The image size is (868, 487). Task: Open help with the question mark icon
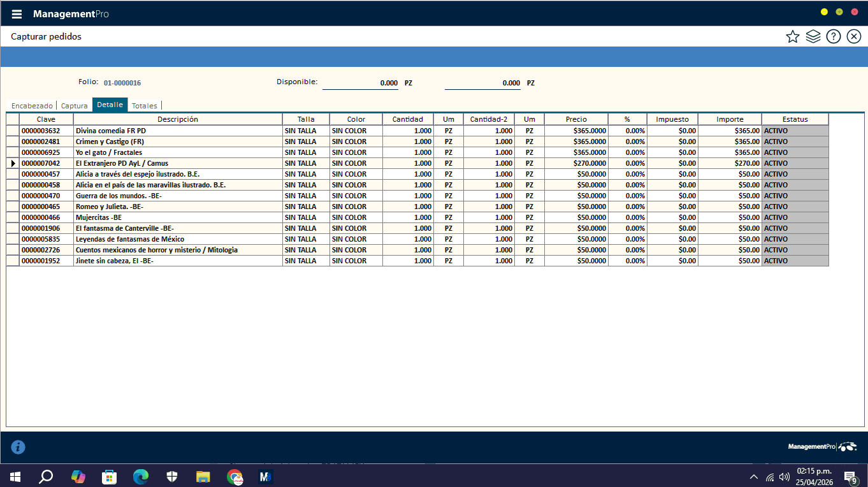[x=833, y=36]
